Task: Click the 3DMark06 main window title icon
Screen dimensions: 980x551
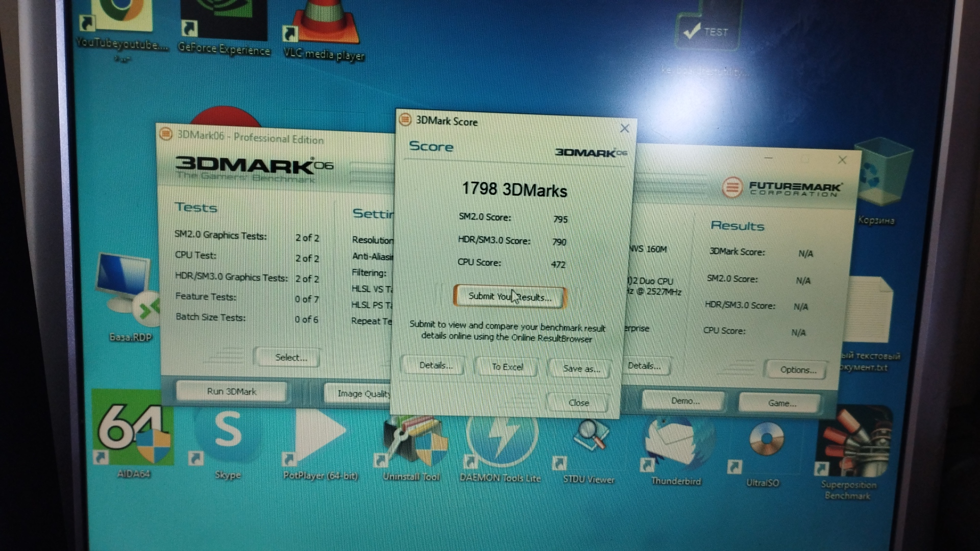Action: (x=166, y=134)
